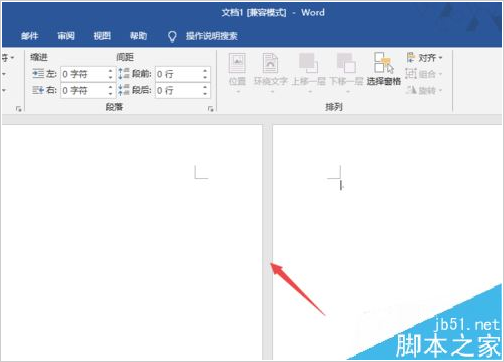Click the 缩进 (Indent) label

click(x=39, y=57)
